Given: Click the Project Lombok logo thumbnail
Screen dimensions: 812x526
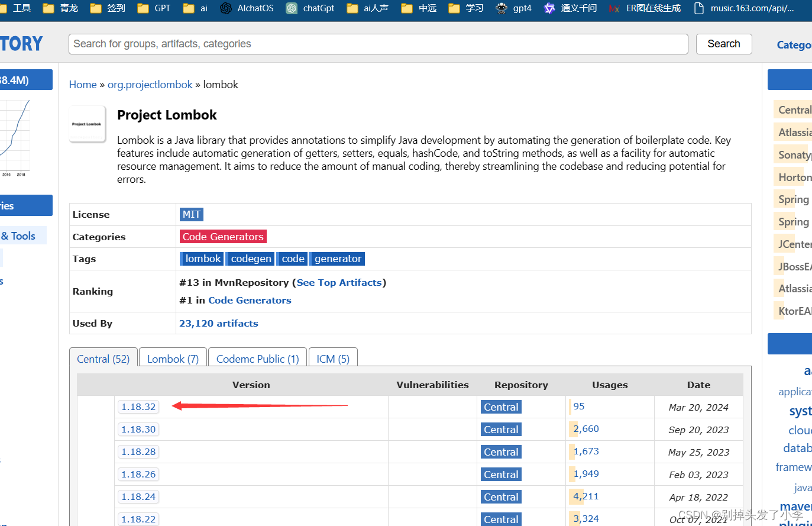Looking at the screenshot, I should (88, 124).
